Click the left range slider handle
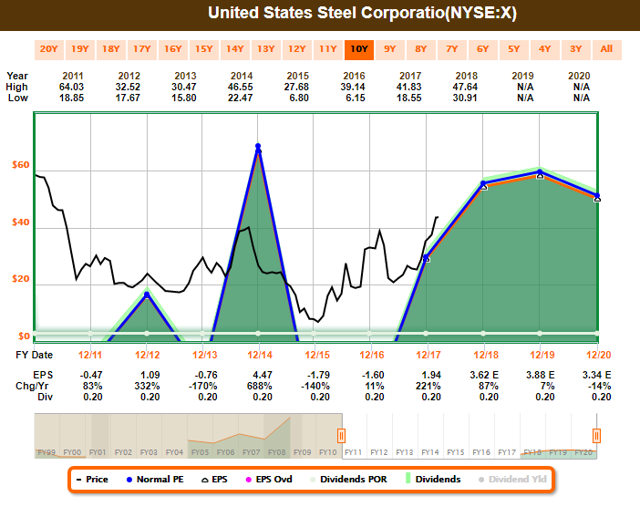 coord(341,436)
